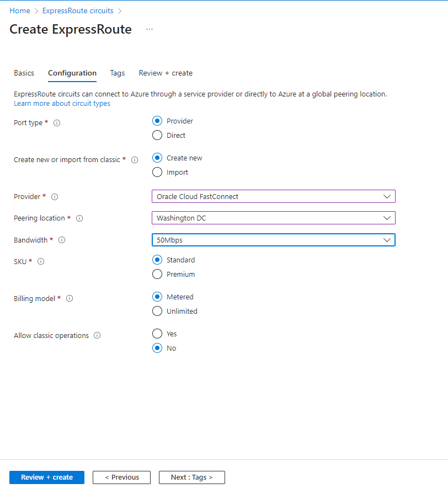This screenshot has height=494, width=448.
Task: Select the Unlimited billing model
Action: tap(157, 311)
